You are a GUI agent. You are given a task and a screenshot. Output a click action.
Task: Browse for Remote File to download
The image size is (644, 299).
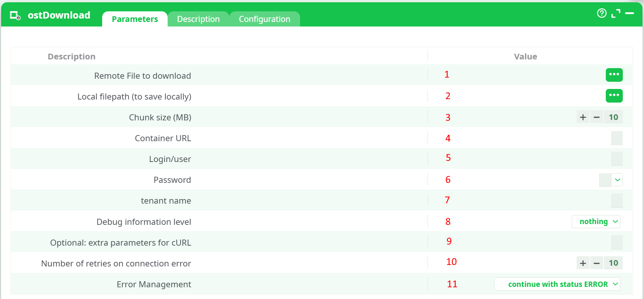614,75
